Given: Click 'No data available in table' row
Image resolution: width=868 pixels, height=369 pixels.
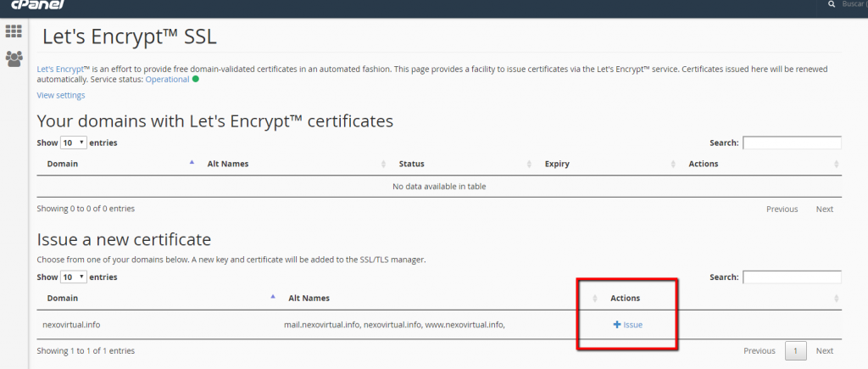Looking at the screenshot, I should point(439,186).
